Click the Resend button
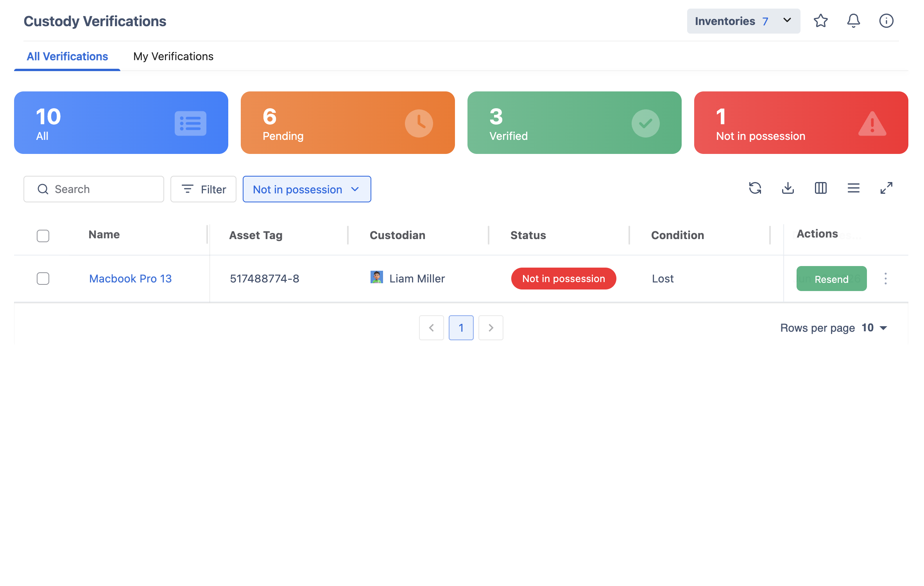The image size is (924, 586). pos(831,279)
